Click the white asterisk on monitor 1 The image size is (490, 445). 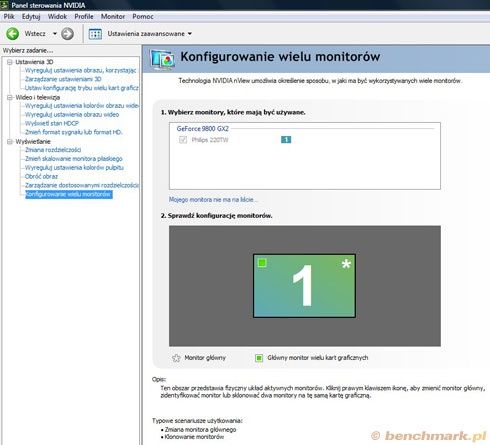coord(346,264)
